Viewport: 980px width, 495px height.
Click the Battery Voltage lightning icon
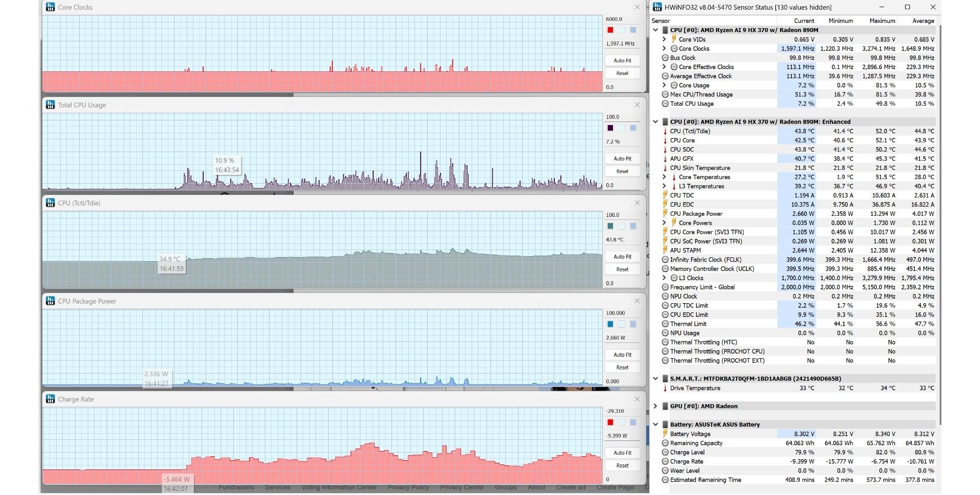[x=665, y=434]
